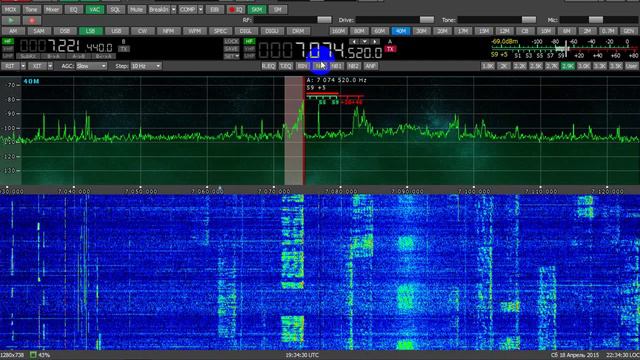
Task: Select SPEC mode
Action: [220, 31]
